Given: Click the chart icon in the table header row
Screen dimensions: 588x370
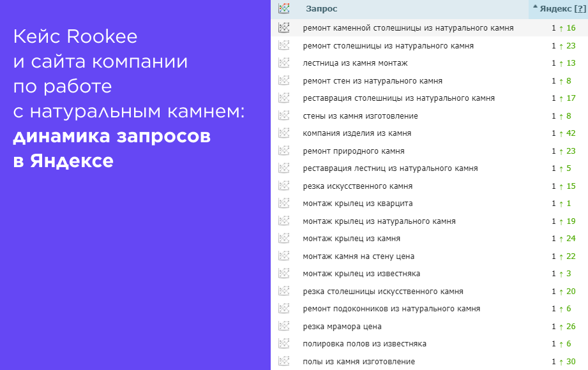Looking at the screenshot, I should pos(285,9).
